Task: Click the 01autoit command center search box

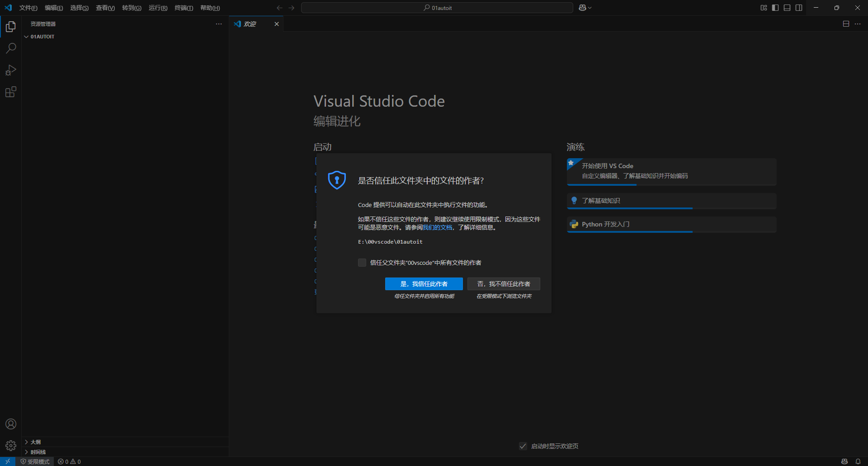Action: click(437, 8)
